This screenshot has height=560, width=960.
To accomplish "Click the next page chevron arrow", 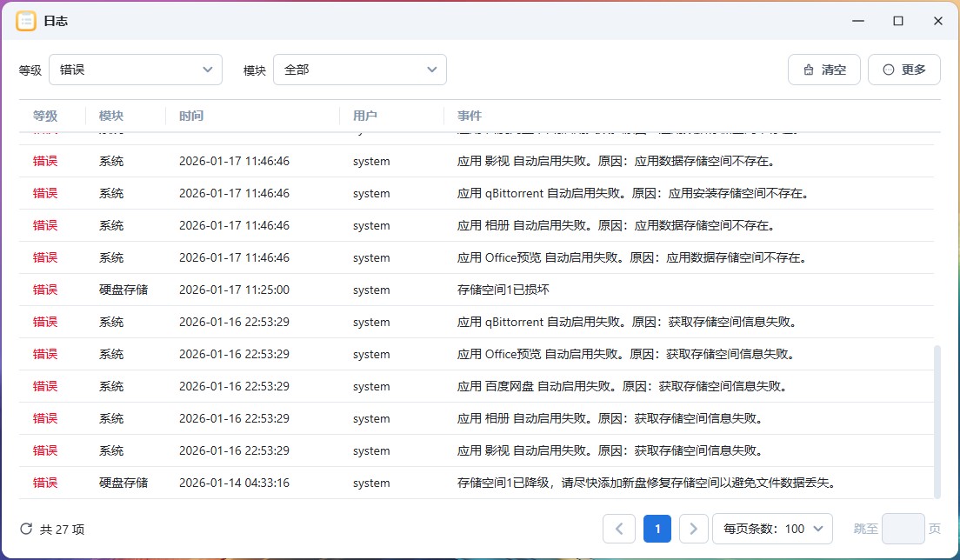I will click(x=692, y=528).
